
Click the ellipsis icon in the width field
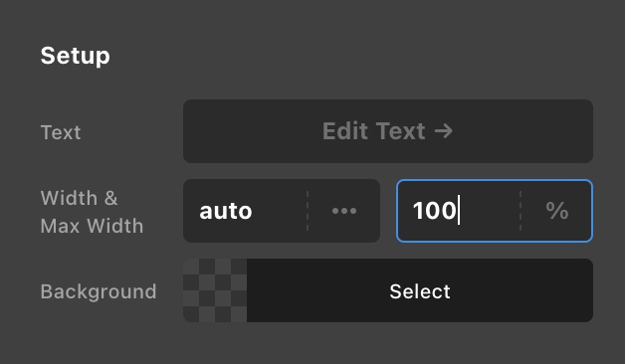344,211
